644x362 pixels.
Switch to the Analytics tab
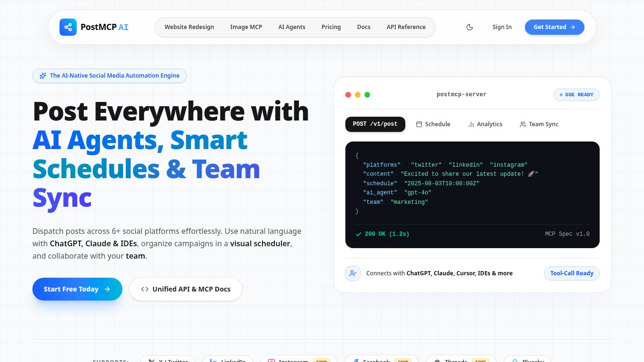coord(485,124)
